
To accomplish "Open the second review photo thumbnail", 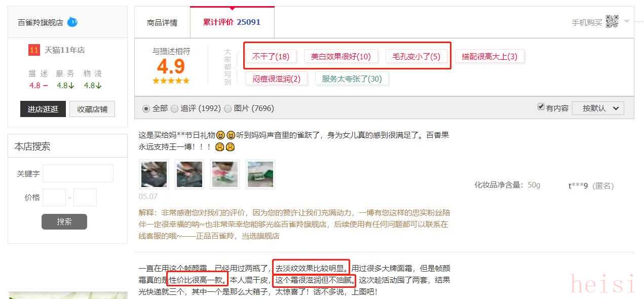I will 190,174.
